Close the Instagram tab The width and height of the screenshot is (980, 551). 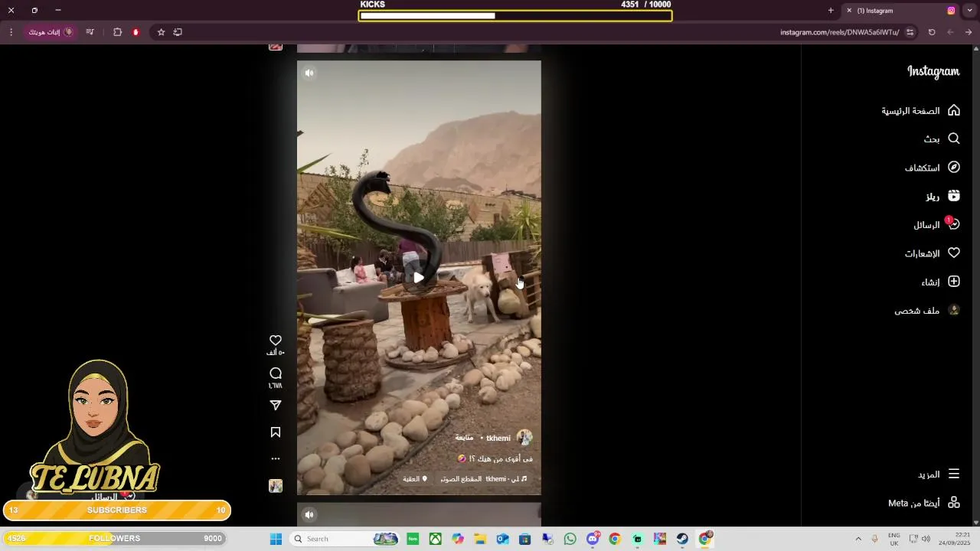pyautogui.click(x=849, y=11)
